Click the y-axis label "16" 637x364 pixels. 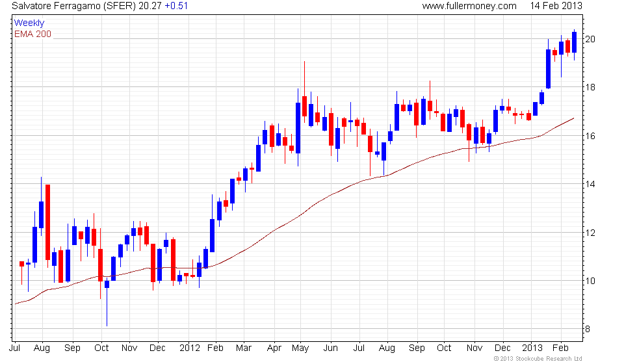pos(590,136)
